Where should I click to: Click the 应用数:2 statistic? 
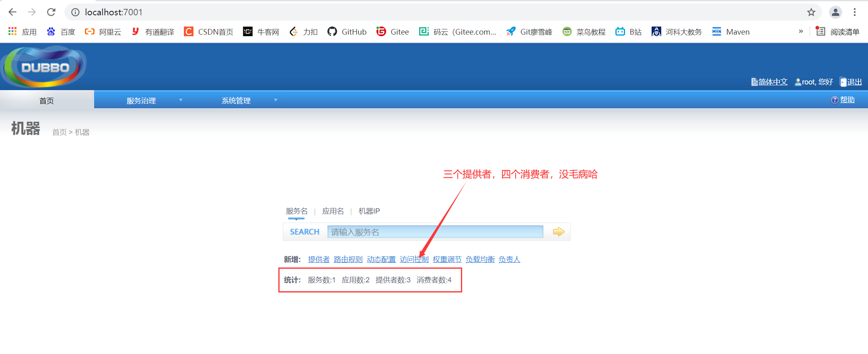356,280
